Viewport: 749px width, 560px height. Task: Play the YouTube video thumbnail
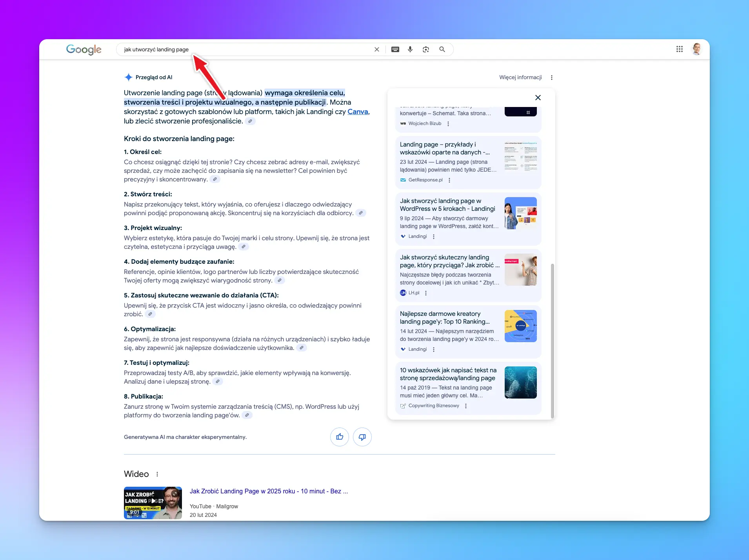point(153,503)
